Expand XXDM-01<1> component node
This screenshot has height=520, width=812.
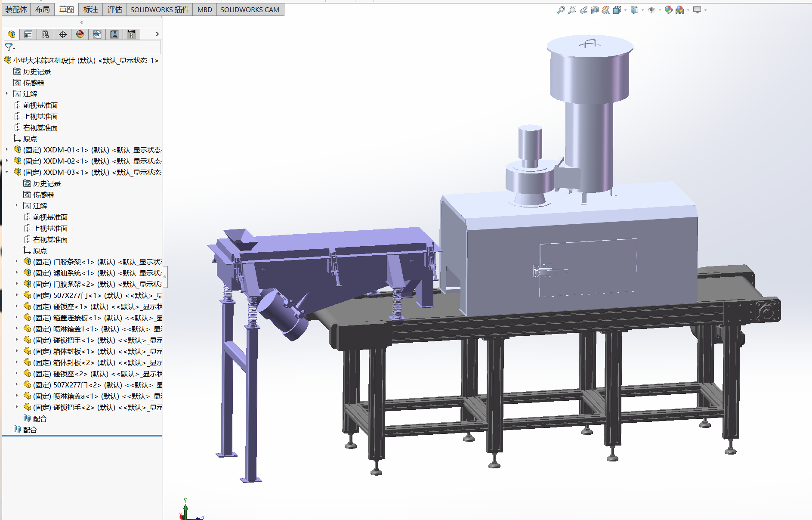(x=7, y=149)
